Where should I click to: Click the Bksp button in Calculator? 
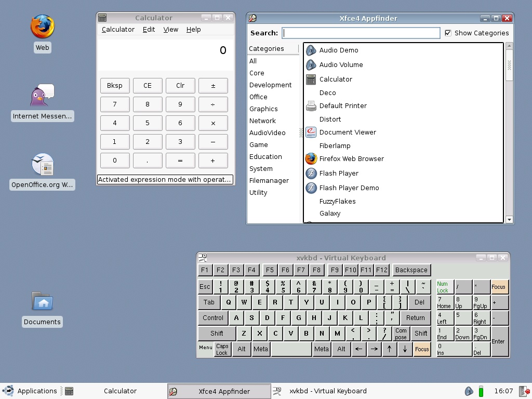point(115,86)
